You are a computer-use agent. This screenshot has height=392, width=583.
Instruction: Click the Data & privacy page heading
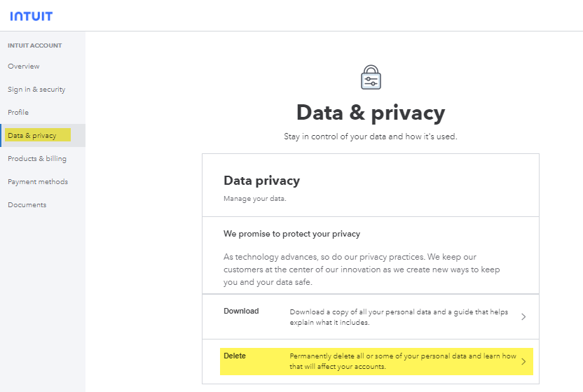click(x=370, y=113)
